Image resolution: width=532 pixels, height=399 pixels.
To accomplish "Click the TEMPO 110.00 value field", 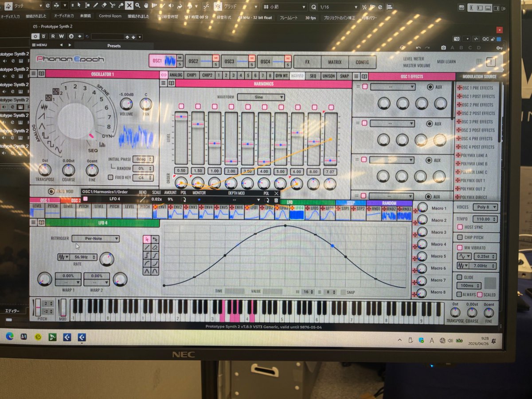I will [485, 219].
